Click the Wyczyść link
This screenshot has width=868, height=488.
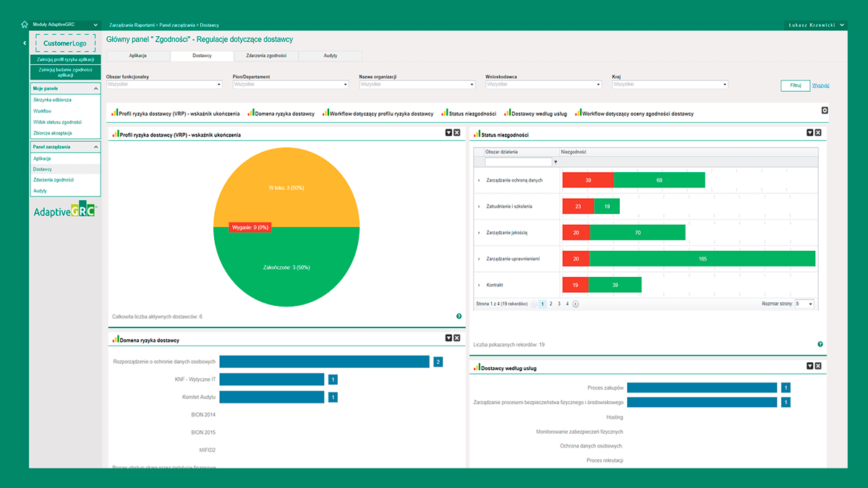click(x=820, y=85)
